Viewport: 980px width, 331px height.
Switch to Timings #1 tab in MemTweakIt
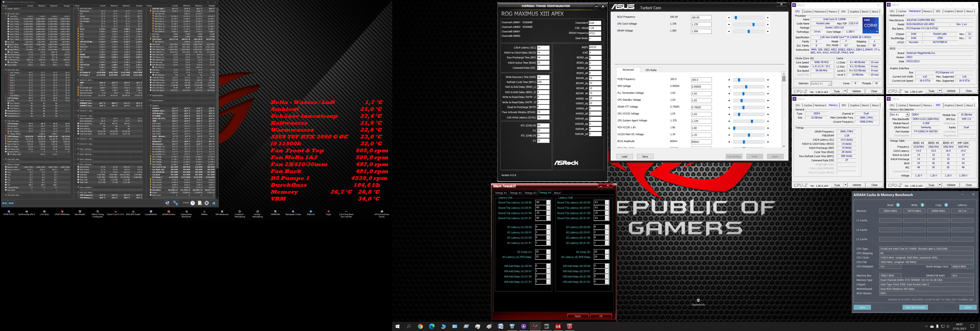click(x=501, y=193)
